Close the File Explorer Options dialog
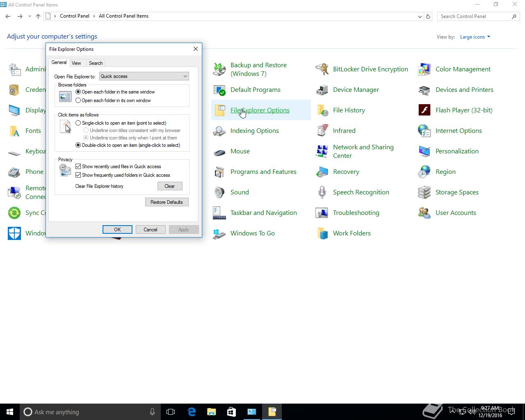The image size is (525, 420). click(196, 49)
